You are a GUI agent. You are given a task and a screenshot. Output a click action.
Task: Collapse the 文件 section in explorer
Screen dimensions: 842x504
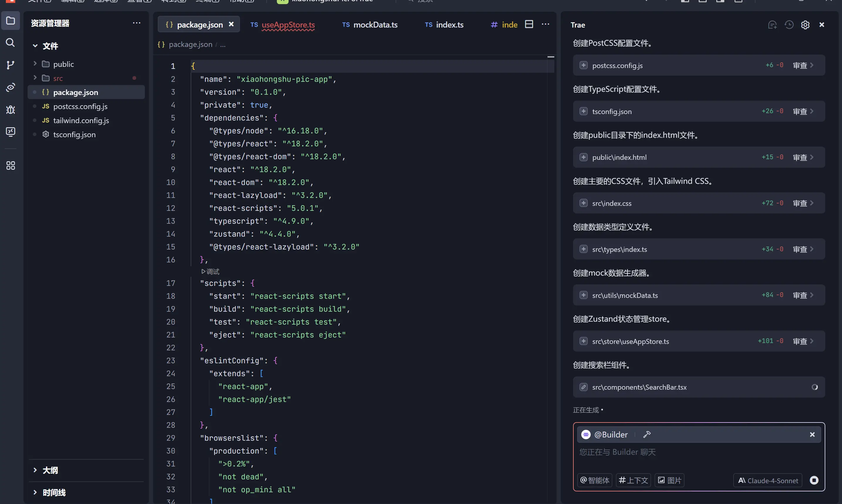pos(35,46)
